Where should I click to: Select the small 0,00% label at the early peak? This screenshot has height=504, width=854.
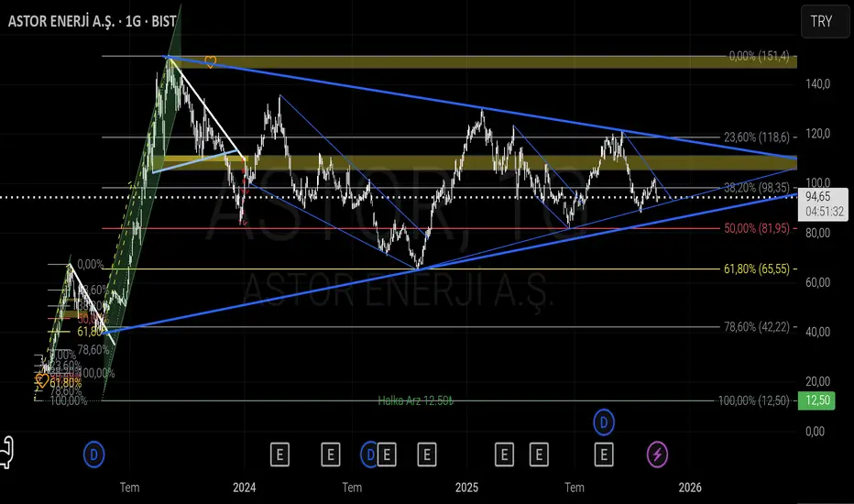click(90, 264)
